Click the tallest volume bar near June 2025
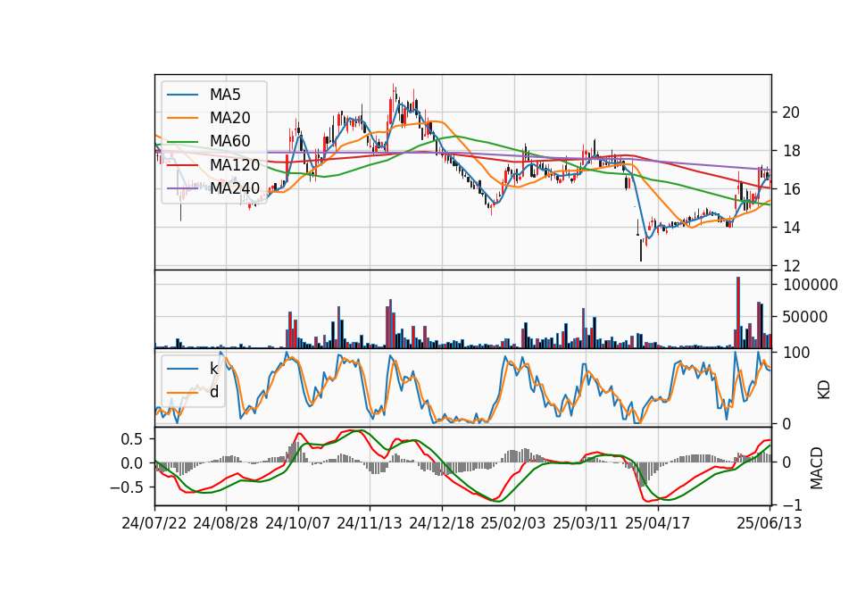Image resolution: width=857 pixels, height=616 pixels. click(738, 312)
